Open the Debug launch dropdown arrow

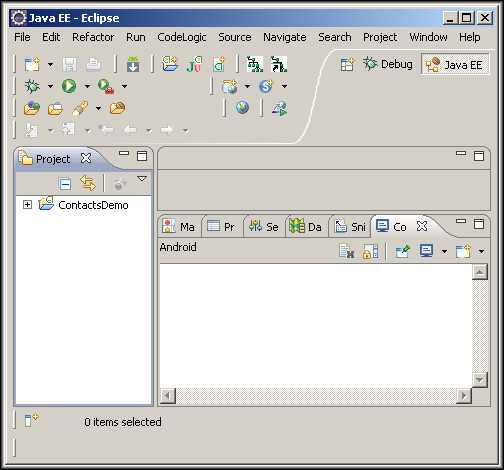pos(50,86)
